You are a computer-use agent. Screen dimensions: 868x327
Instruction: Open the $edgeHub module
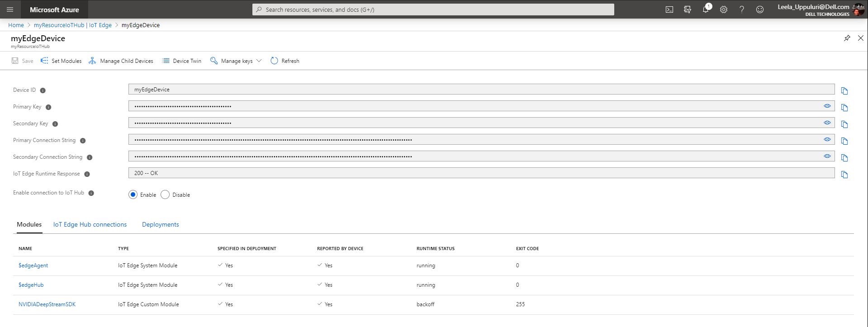tap(31, 285)
